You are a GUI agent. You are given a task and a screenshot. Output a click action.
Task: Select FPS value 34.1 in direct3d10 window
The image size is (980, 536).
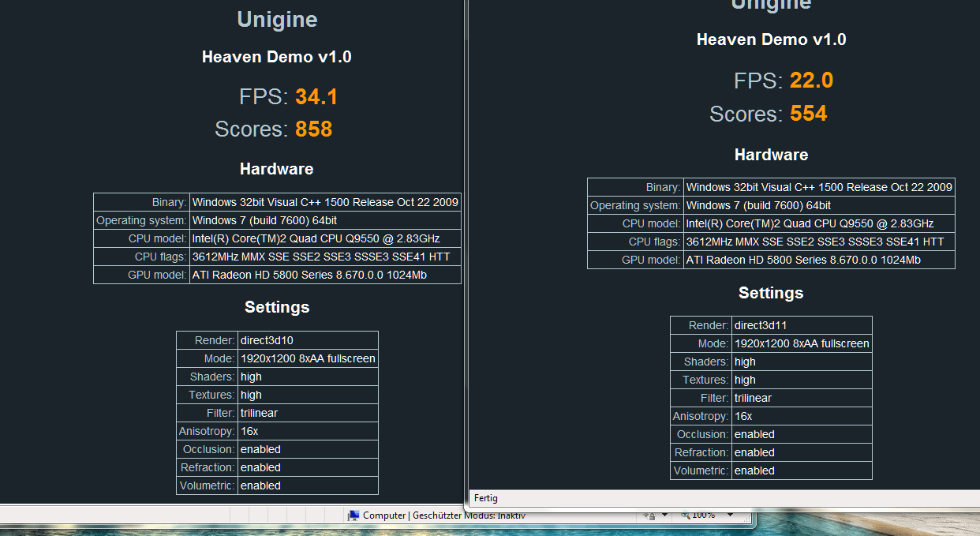click(316, 97)
